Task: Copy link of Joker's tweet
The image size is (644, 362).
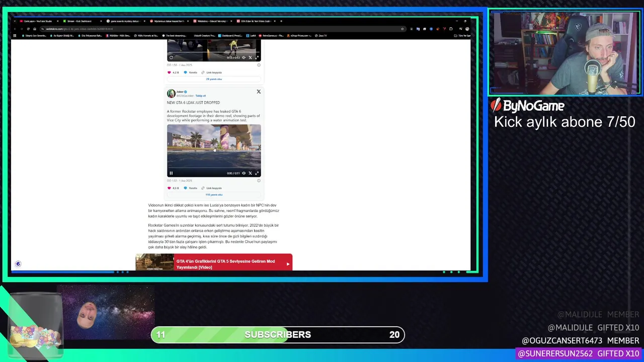Action: pyautogui.click(x=212, y=188)
